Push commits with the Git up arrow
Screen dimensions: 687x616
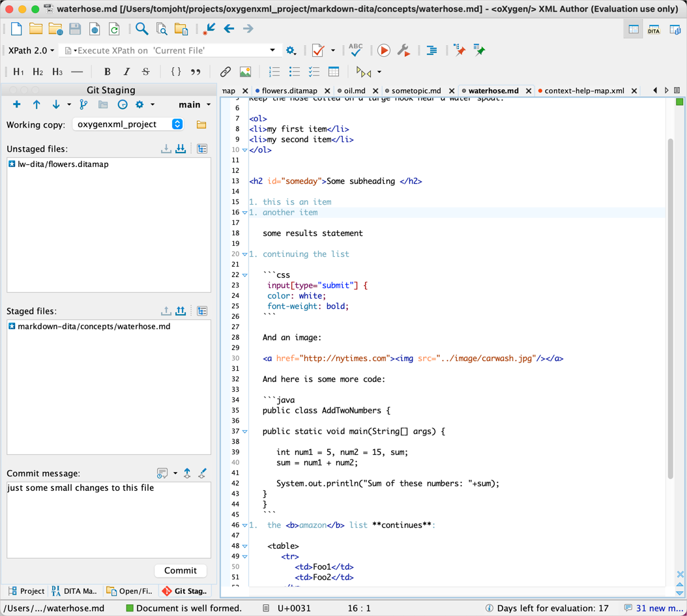click(37, 104)
